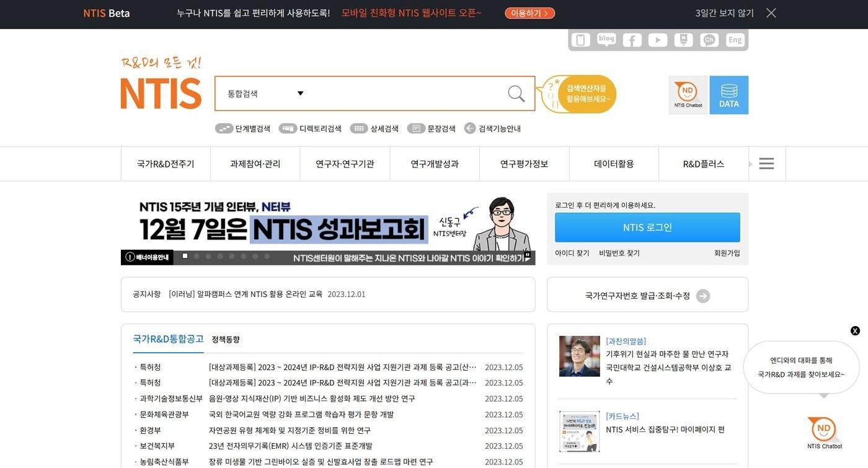Dismiss the top NTIS Beta banner with X

[x=771, y=13]
